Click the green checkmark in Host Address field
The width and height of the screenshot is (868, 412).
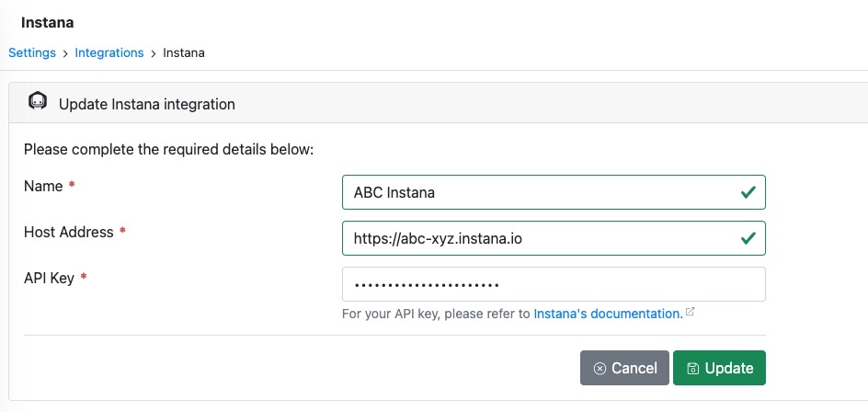(x=748, y=238)
